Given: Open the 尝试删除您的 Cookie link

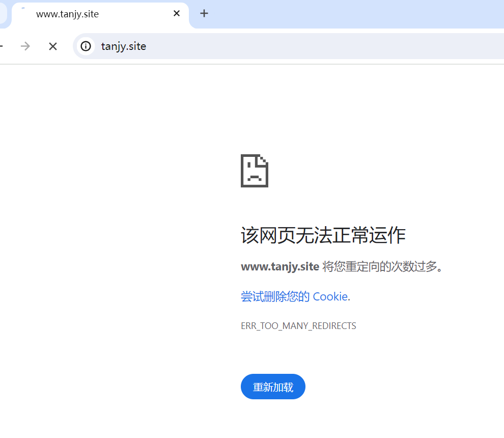Looking at the screenshot, I should (x=295, y=296).
